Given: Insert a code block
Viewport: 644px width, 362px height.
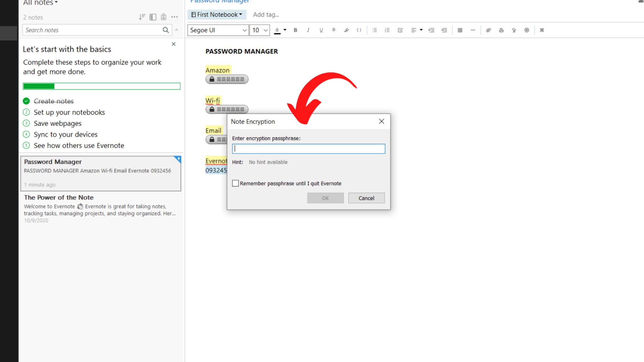Looking at the screenshot, I should [x=359, y=30].
